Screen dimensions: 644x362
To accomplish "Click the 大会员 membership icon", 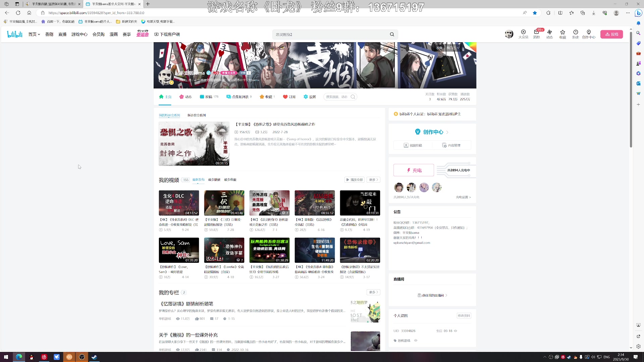I will tap(523, 33).
